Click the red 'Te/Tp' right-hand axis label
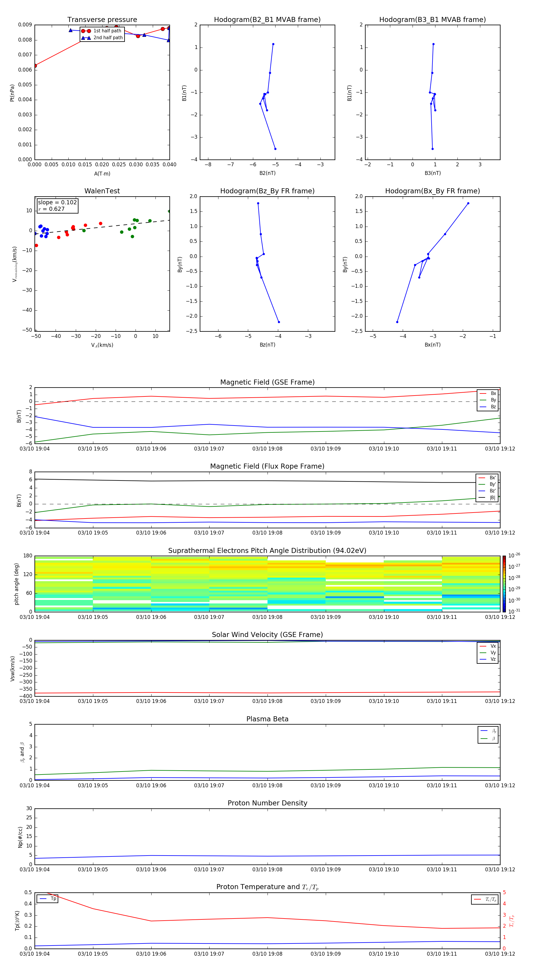Viewport: 535px width, 980px height. point(512,921)
